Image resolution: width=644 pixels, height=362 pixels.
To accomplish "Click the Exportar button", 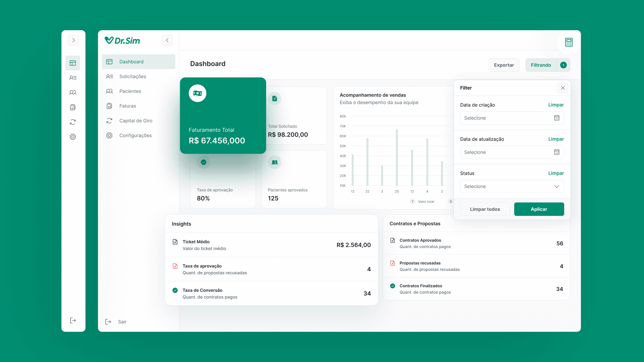I will coord(504,65).
